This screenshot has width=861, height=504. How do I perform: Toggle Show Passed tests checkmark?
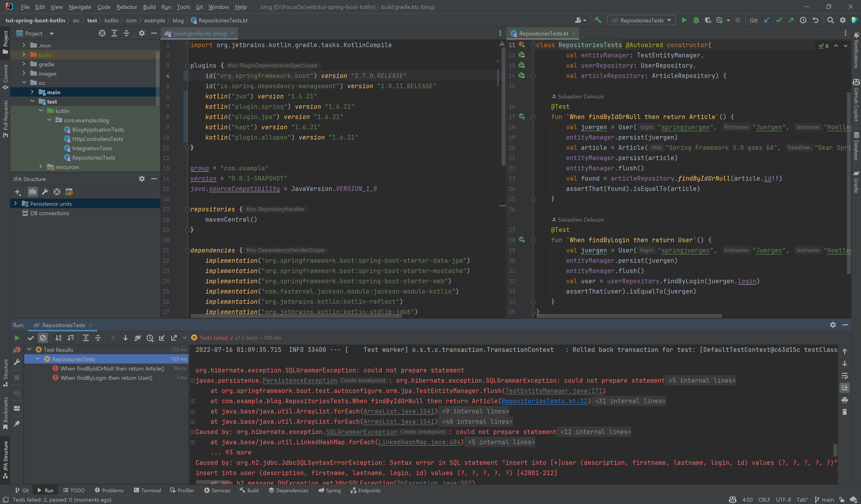(31, 338)
